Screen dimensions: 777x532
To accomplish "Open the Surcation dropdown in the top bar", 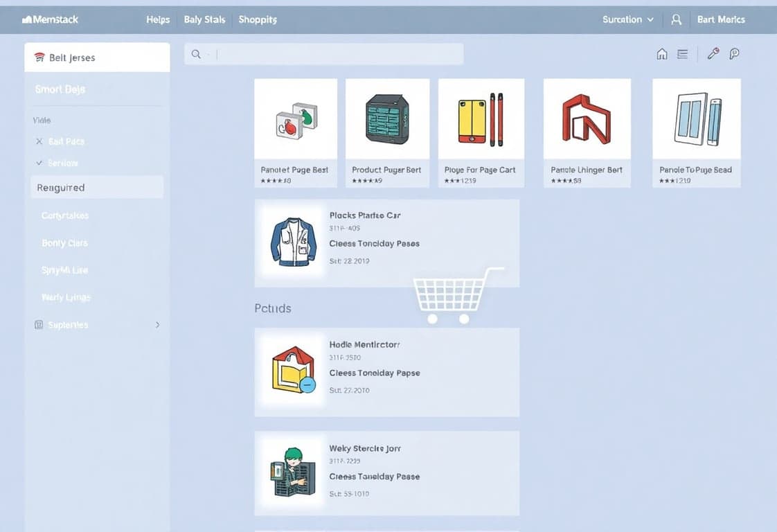I will [625, 19].
